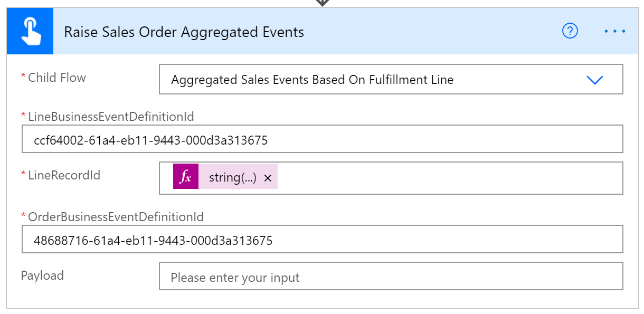Open the help question mark icon
Screen dimensions: 644x314
coord(570,32)
